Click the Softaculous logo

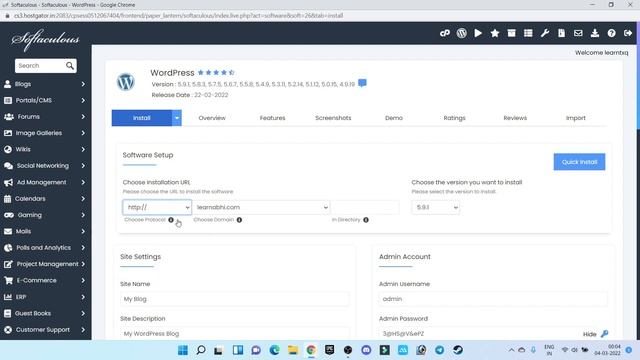click(x=45, y=40)
